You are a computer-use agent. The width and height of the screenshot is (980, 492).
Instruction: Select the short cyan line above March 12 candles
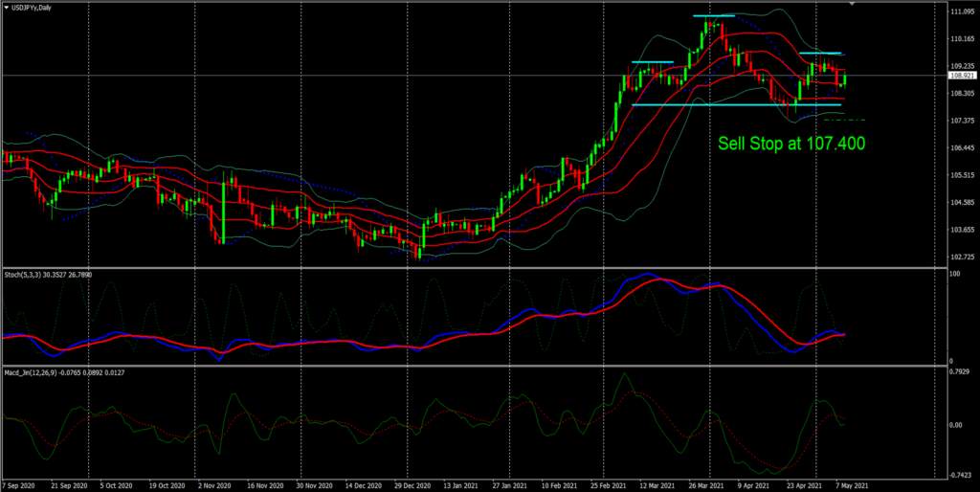tap(652, 62)
